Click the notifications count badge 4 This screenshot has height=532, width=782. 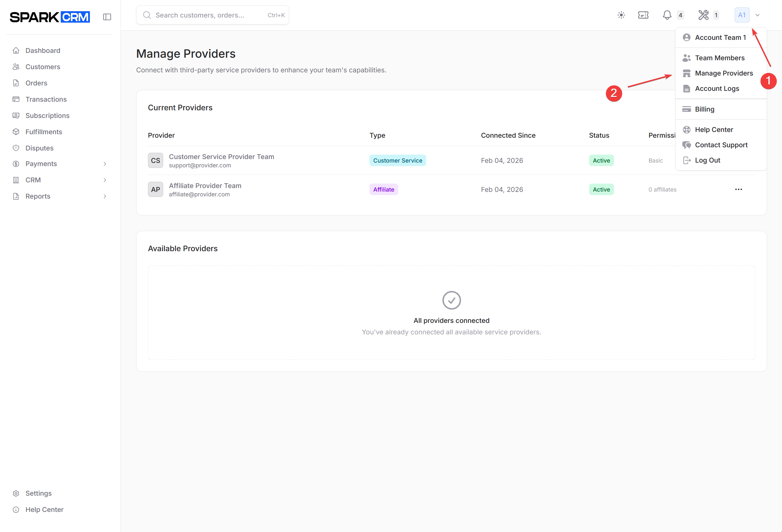pos(680,15)
